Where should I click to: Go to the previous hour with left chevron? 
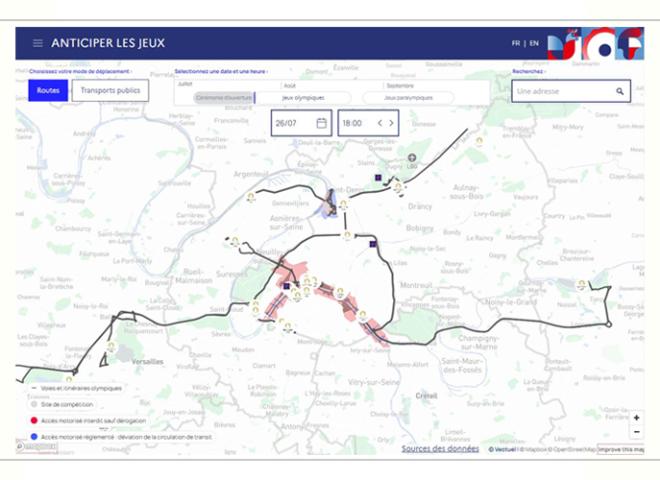tap(380, 123)
